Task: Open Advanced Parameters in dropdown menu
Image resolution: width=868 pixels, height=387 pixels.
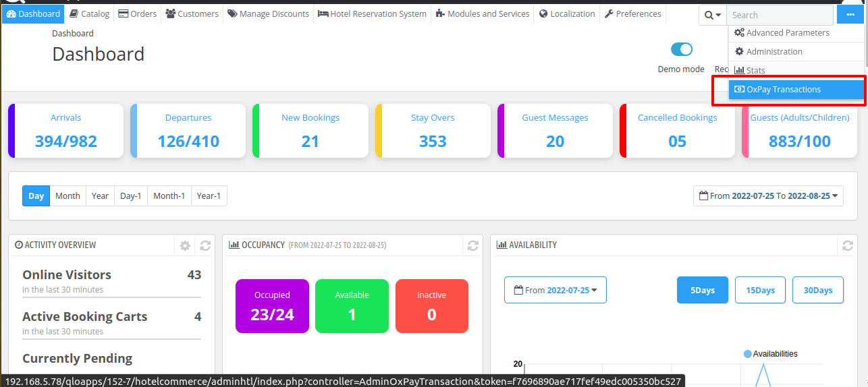Action: [x=787, y=33]
